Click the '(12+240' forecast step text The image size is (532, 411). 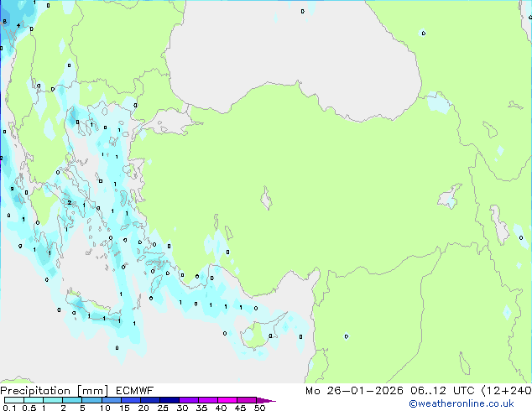pyautogui.click(x=506, y=391)
